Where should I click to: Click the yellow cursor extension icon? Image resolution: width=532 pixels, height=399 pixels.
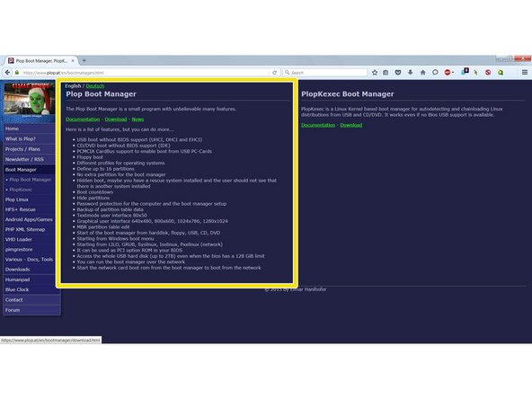[x=475, y=72]
